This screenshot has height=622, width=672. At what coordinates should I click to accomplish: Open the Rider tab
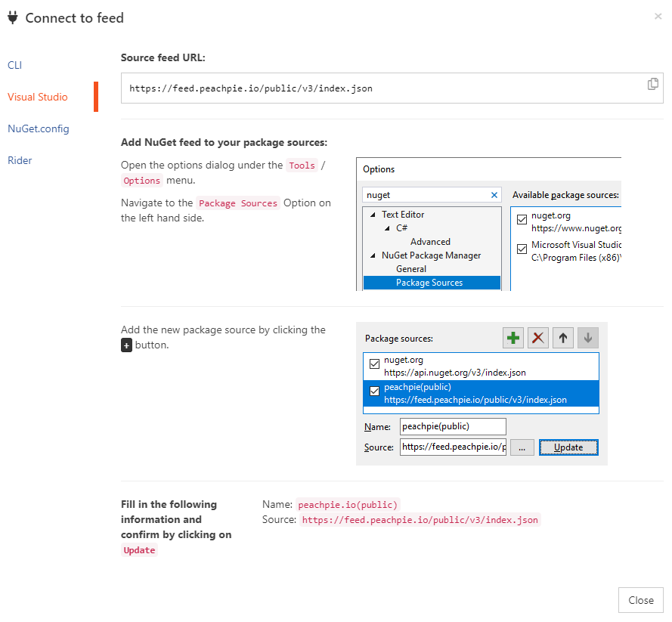[x=20, y=160]
